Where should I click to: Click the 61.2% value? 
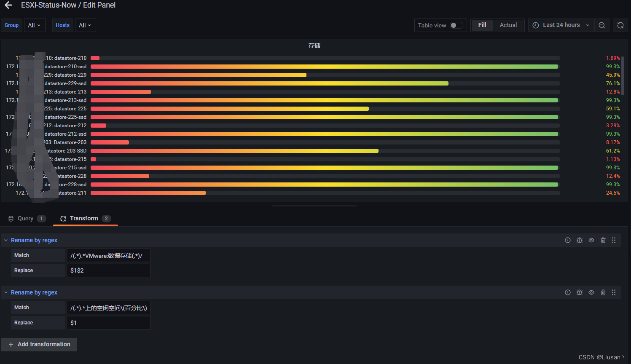point(613,151)
